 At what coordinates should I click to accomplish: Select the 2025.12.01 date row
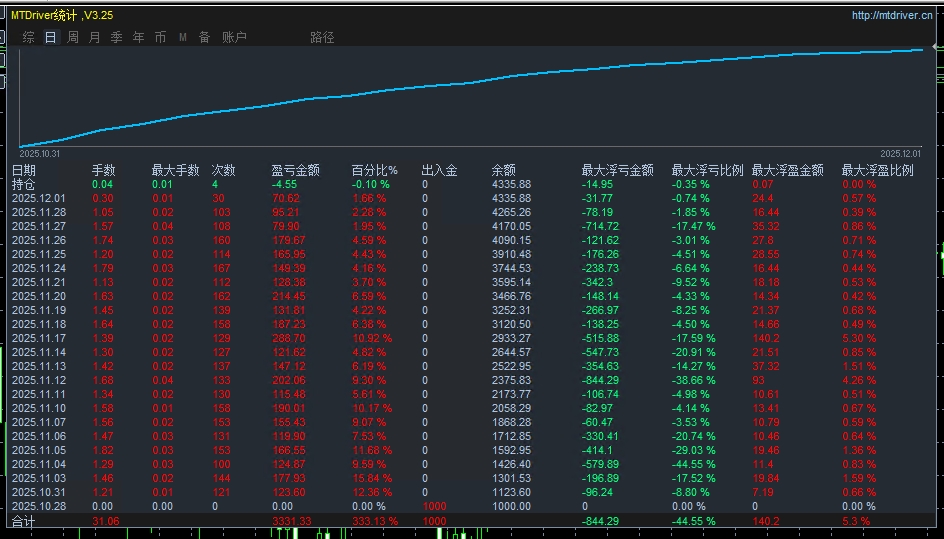(39, 198)
